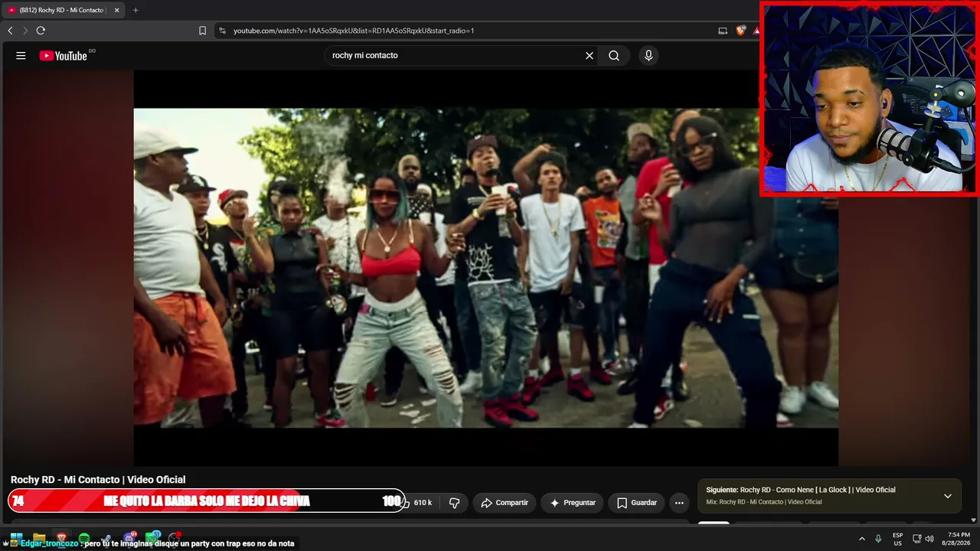Share the video via Compartir
The width and height of the screenshot is (980, 551).
pos(505,503)
